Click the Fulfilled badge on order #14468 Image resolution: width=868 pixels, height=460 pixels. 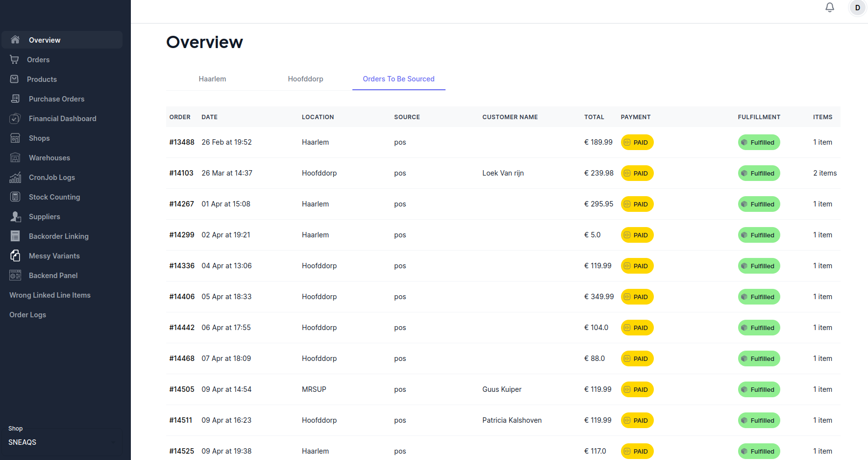759,358
